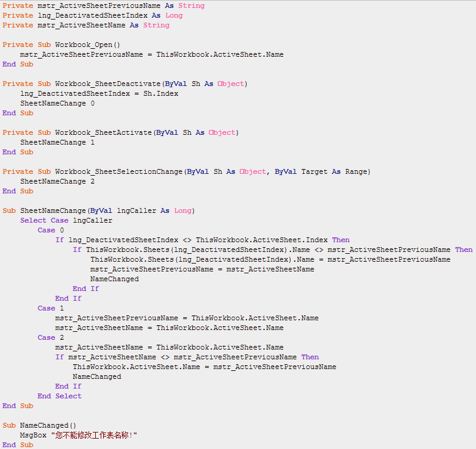Click the If mstr_ActiveSheetName <> mstr_ActiveSheetPreviousName Then line
Viewport: 476px width, 449px height.
pyautogui.click(x=187, y=357)
